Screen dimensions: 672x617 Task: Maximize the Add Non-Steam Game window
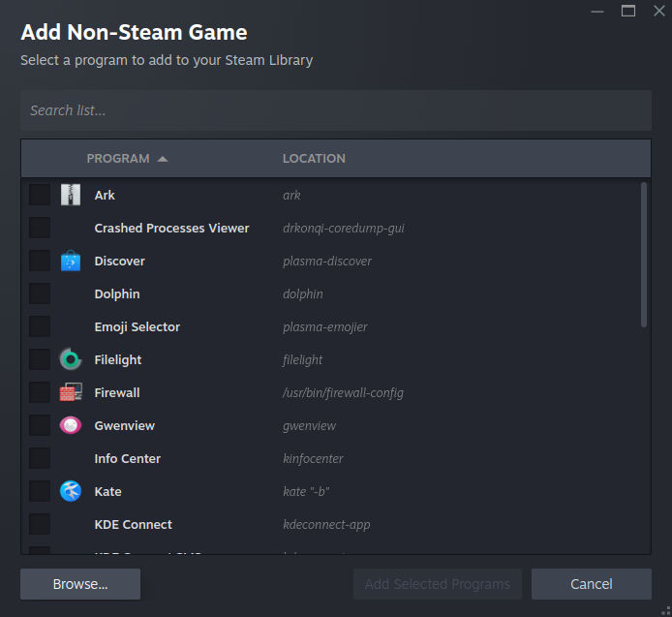coord(628,11)
